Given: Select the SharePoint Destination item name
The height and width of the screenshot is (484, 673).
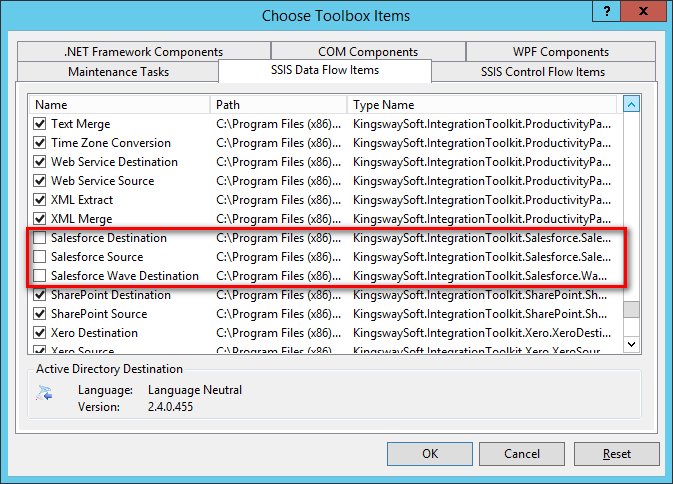Looking at the screenshot, I should click(x=111, y=295).
